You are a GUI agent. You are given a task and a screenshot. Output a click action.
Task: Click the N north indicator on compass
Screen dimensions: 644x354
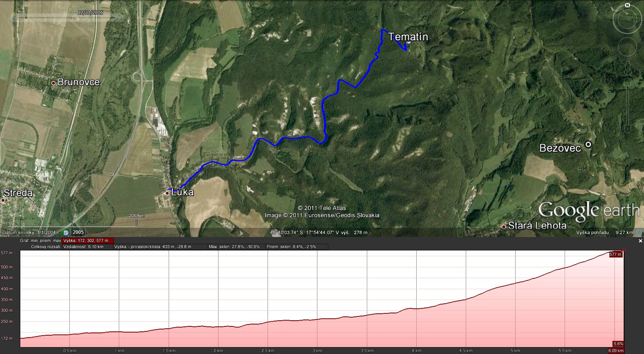pyautogui.click(x=628, y=5)
